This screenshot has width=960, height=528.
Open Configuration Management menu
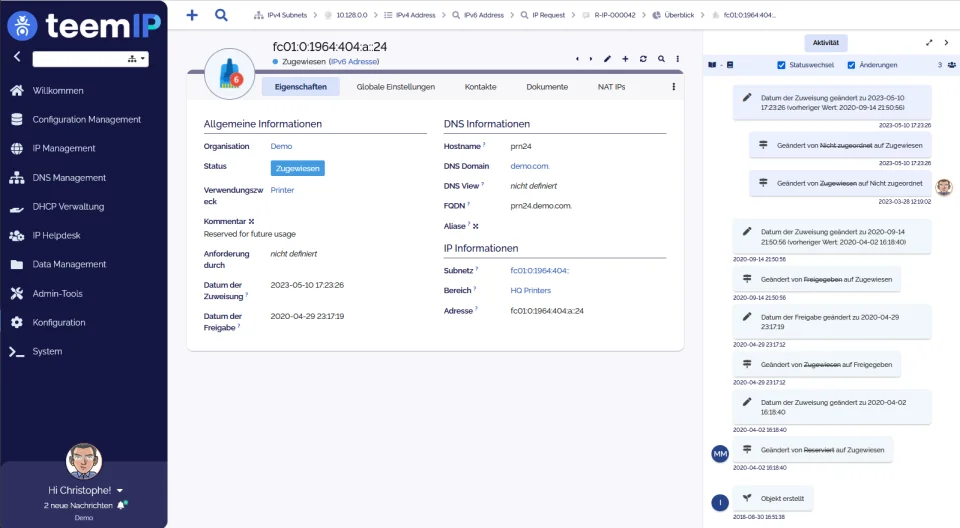point(86,119)
